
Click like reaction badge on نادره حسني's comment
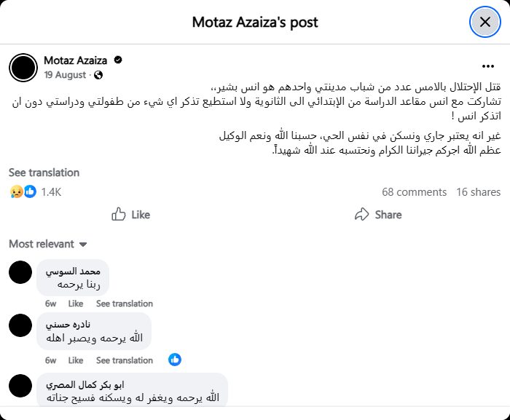coord(175,360)
